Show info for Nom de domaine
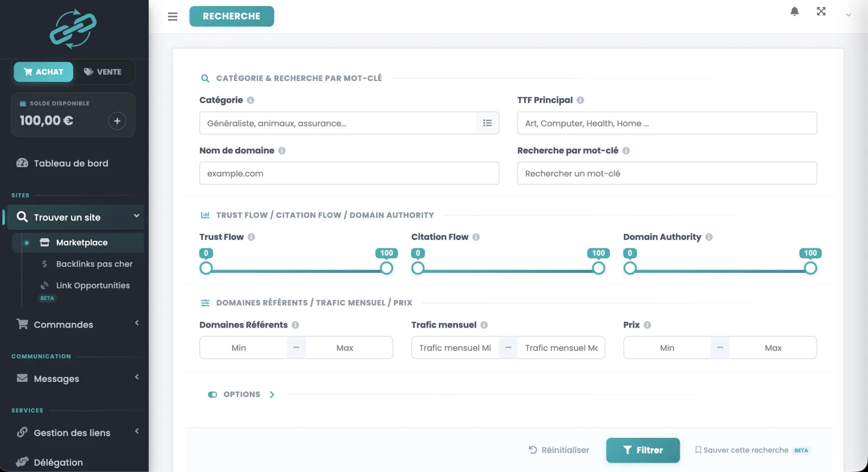Image resolution: width=868 pixels, height=472 pixels. (x=282, y=151)
